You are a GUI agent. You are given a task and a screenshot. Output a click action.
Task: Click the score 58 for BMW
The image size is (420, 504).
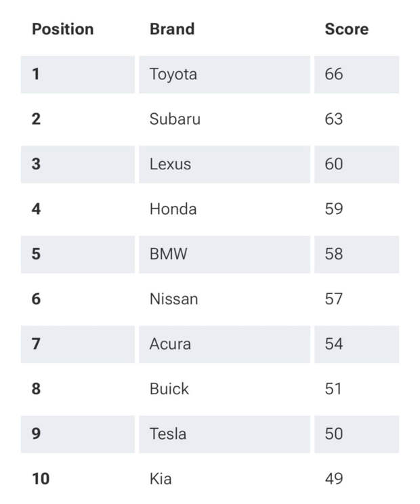(x=334, y=254)
